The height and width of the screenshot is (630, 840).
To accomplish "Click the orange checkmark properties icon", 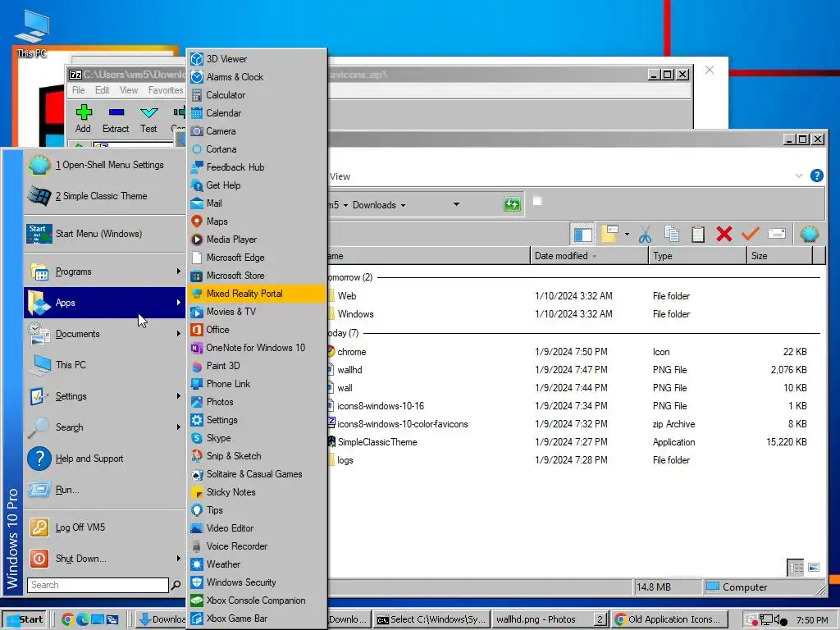I will (750, 234).
